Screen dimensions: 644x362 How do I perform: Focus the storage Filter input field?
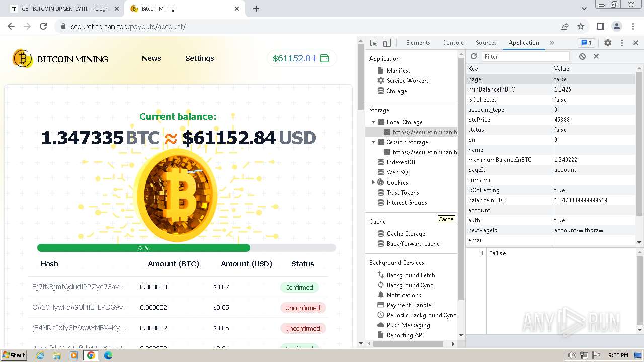tap(526, 56)
